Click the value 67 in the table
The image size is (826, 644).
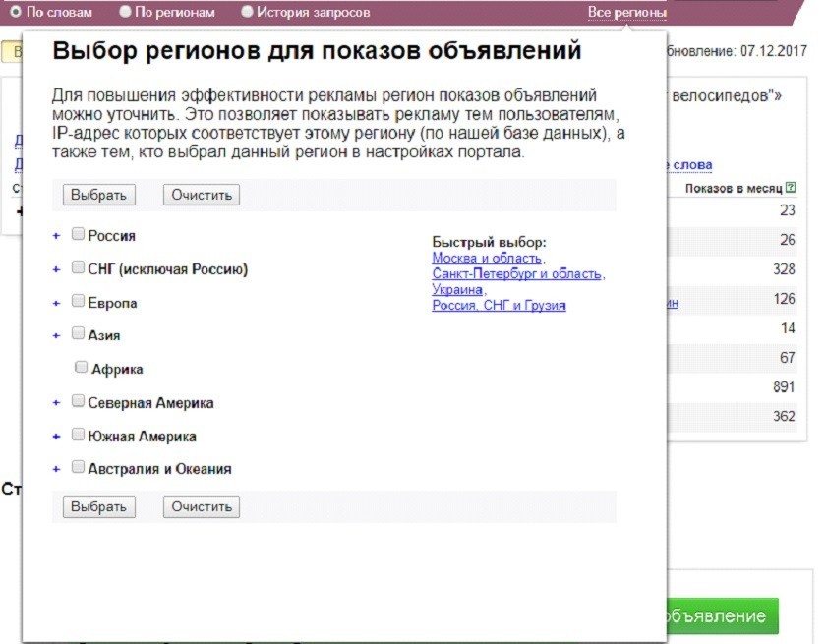[x=787, y=358]
